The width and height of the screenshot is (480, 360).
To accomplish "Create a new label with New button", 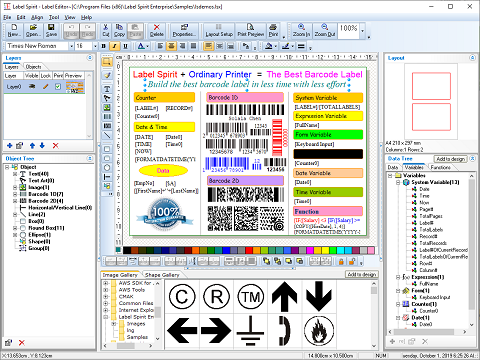I will pyautogui.click(x=14, y=31).
